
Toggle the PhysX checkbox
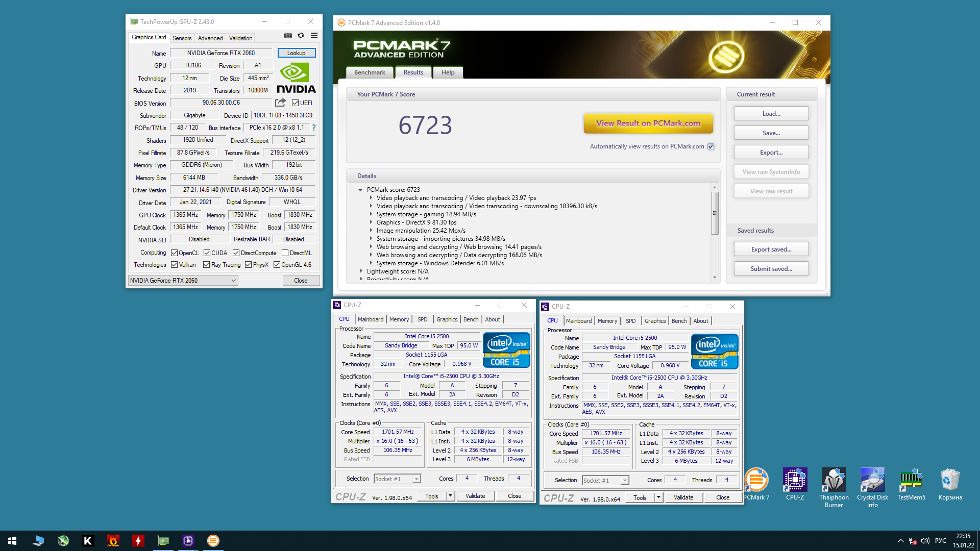pyautogui.click(x=248, y=264)
